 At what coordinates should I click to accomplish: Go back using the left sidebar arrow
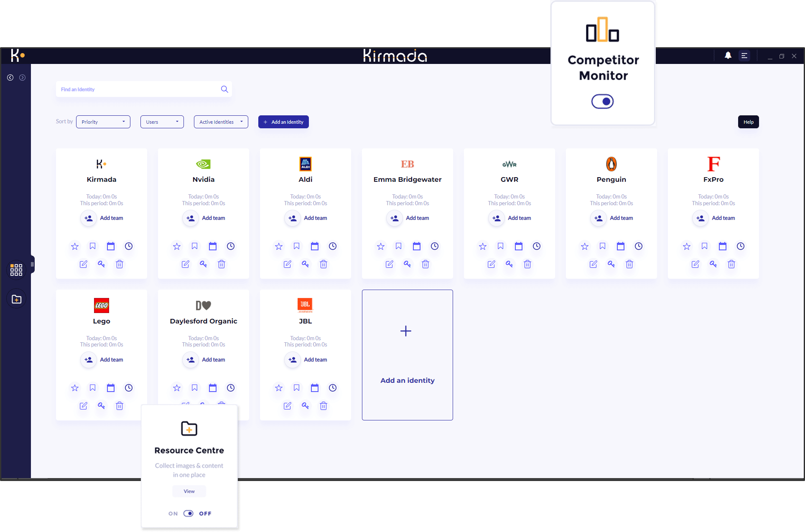pyautogui.click(x=10, y=77)
